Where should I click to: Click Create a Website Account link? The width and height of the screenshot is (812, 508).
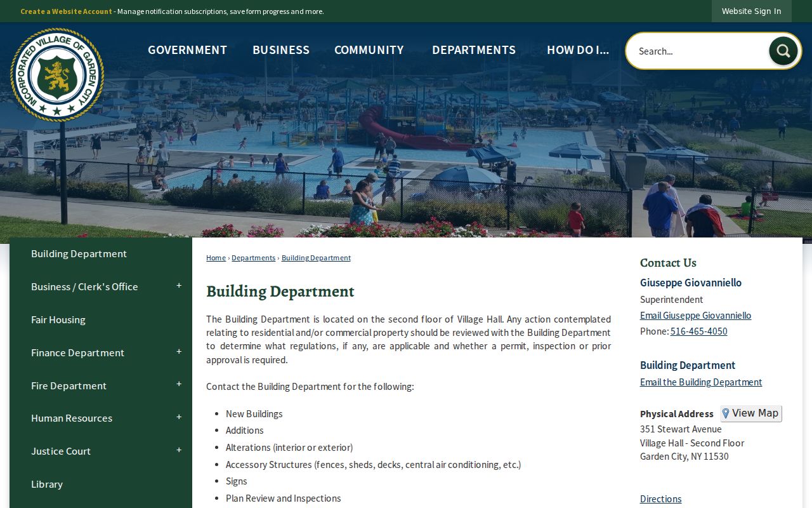pos(66,11)
